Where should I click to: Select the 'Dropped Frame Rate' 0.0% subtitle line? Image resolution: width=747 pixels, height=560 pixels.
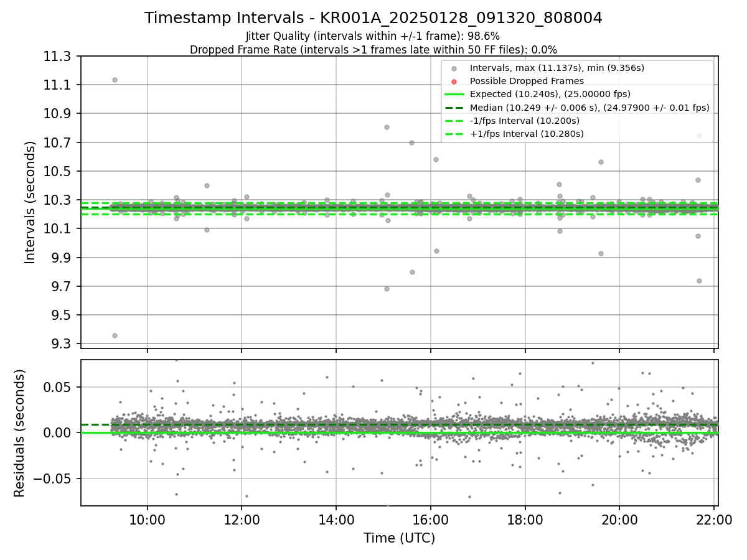374,50
